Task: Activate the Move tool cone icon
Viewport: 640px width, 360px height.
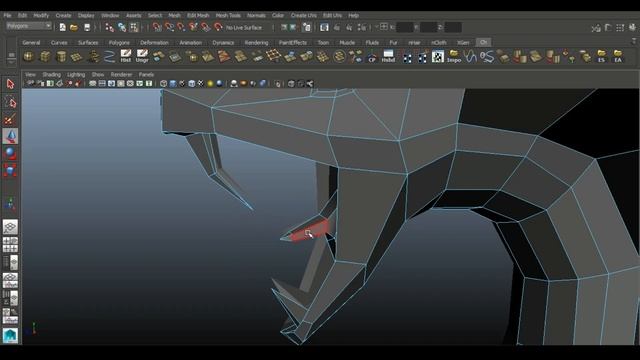Action: pos(10,136)
